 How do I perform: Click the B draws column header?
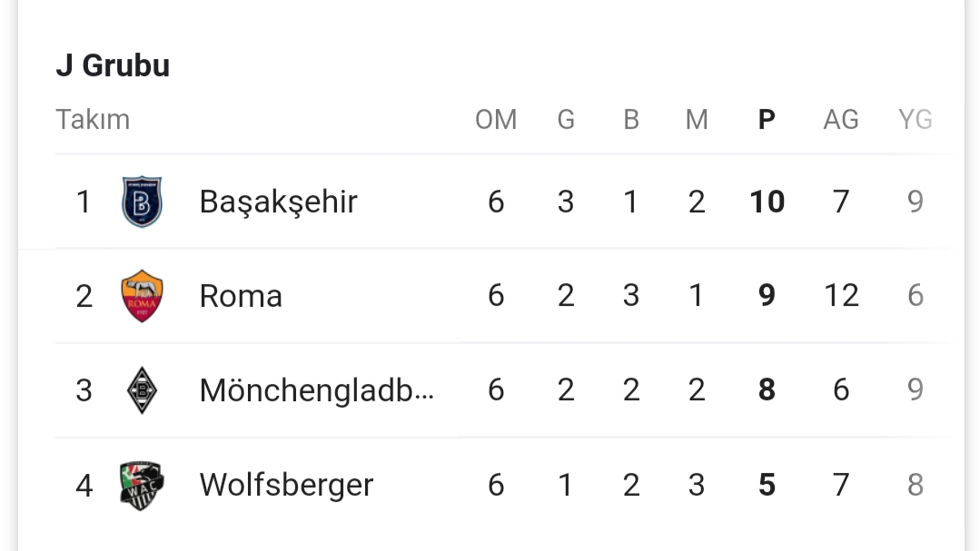pos(631,119)
